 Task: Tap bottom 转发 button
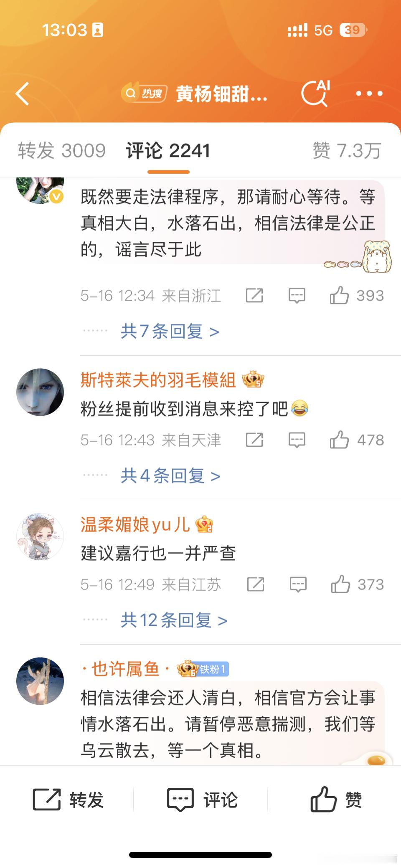[x=68, y=800]
